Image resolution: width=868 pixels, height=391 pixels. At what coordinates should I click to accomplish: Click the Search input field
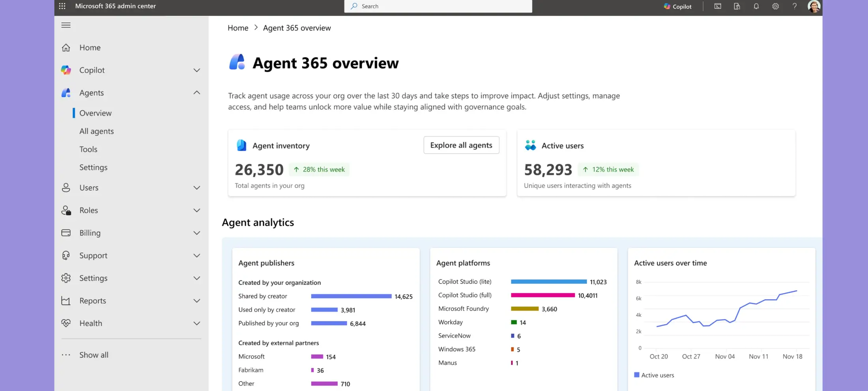[x=438, y=6]
